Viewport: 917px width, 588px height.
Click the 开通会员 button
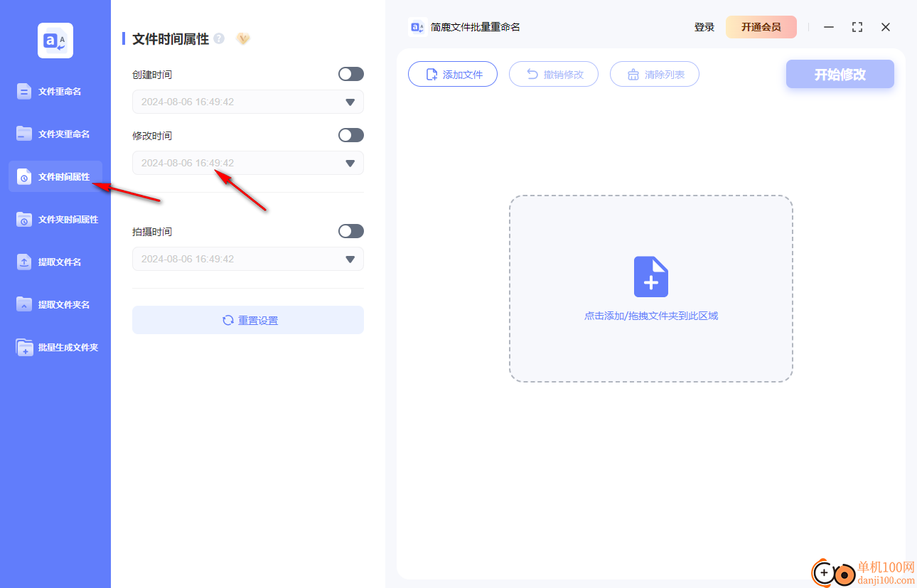coord(761,27)
